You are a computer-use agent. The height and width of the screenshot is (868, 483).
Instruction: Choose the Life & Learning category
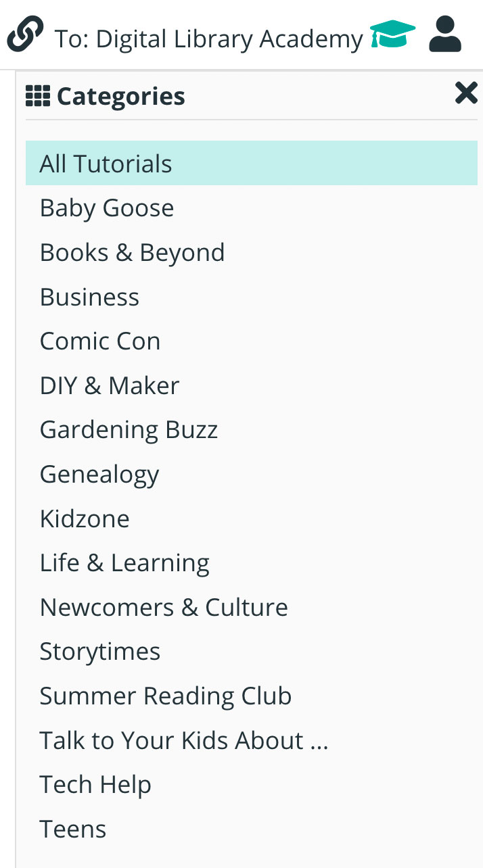click(x=124, y=562)
